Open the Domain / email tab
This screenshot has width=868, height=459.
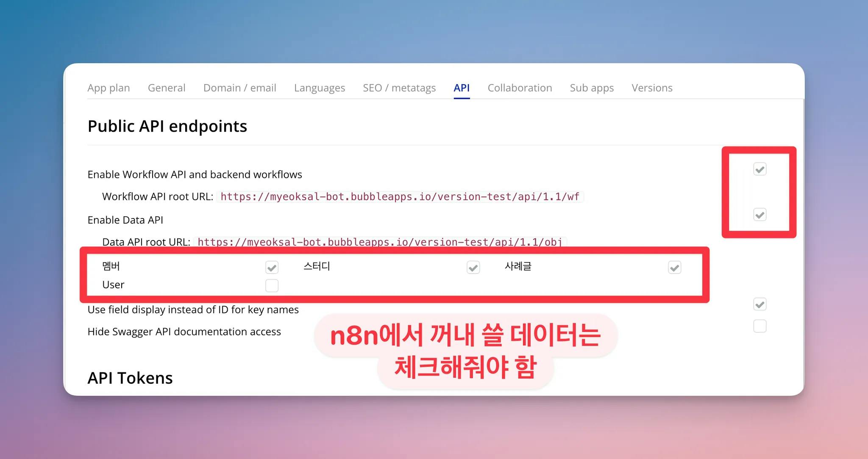[x=239, y=88]
